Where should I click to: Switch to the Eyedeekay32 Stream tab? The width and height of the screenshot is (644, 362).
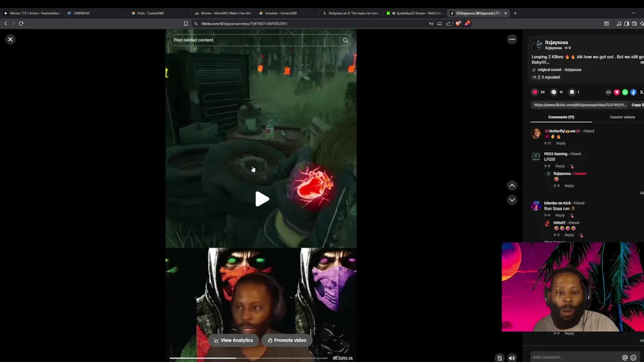pos(414,13)
